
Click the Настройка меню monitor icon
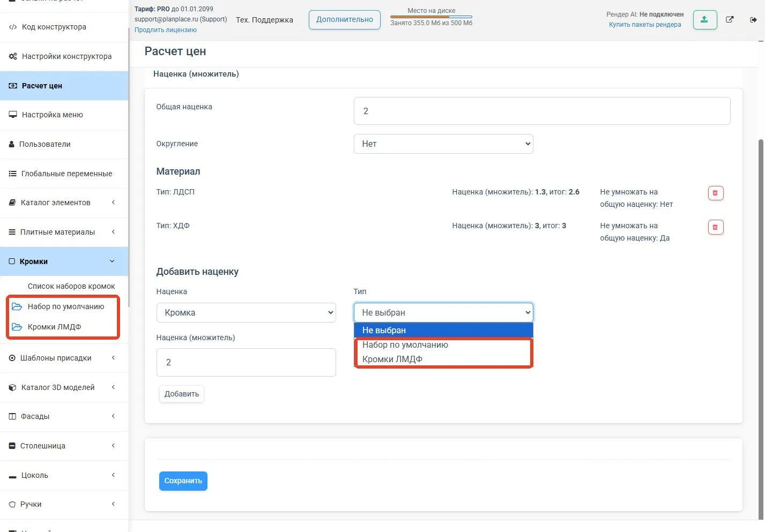(x=13, y=115)
